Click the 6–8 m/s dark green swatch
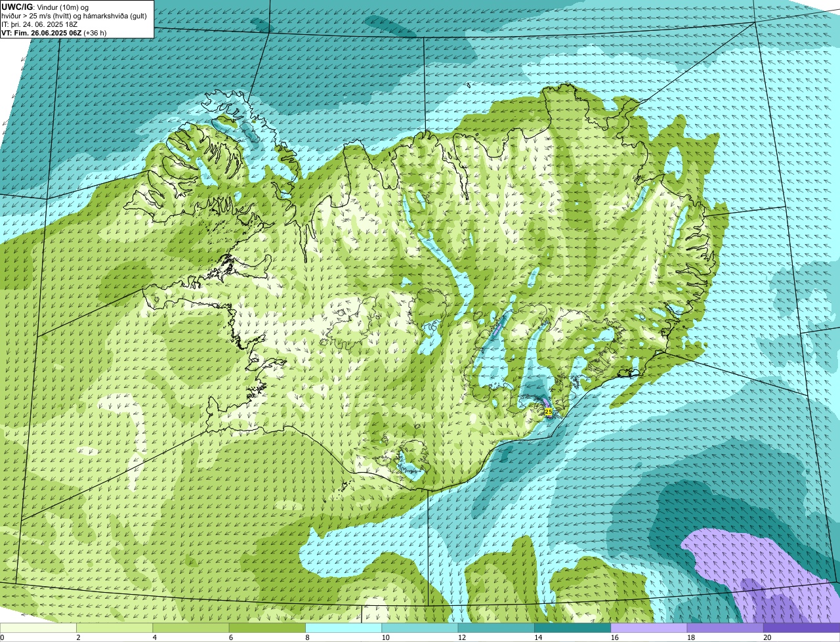This screenshot has width=840, height=642. [267, 628]
